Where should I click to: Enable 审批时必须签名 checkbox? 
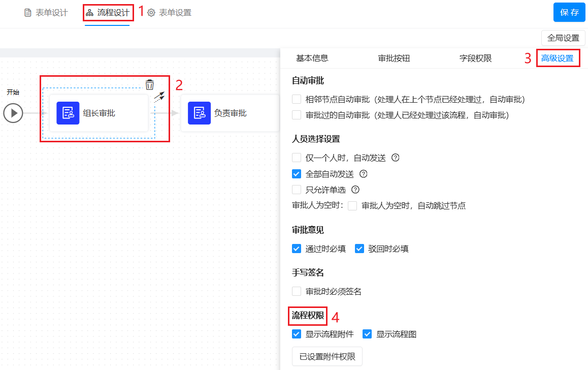[297, 292]
